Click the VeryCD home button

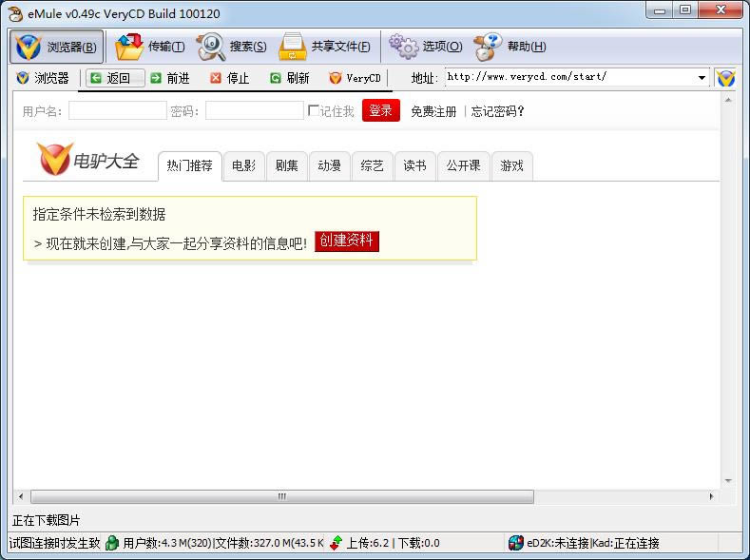click(x=355, y=78)
